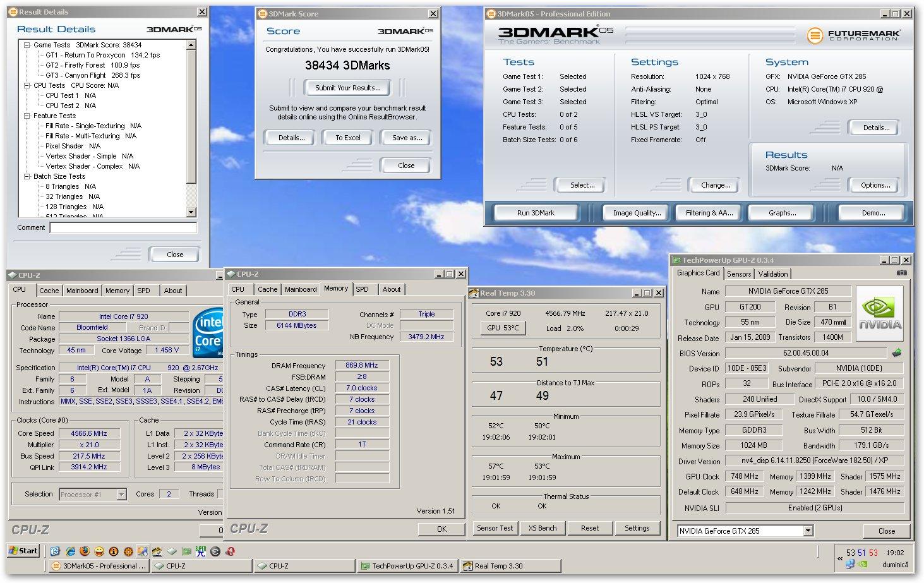Select the 'GT1 - Return To Proxycon' result row
This screenshot has width=924, height=583.
coord(103,55)
